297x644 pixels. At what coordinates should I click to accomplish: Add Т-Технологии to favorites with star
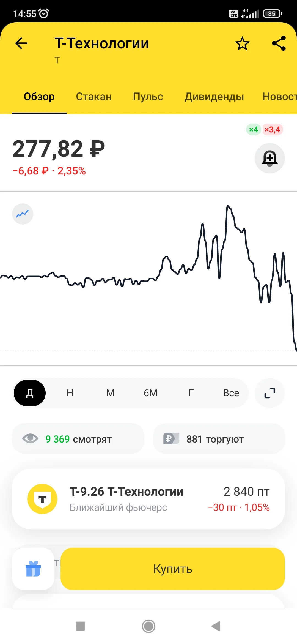pyautogui.click(x=242, y=43)
